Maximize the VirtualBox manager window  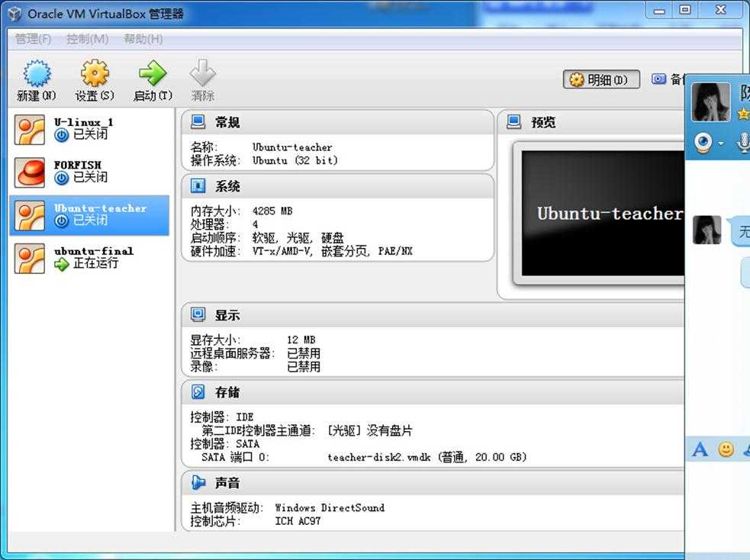685,10
